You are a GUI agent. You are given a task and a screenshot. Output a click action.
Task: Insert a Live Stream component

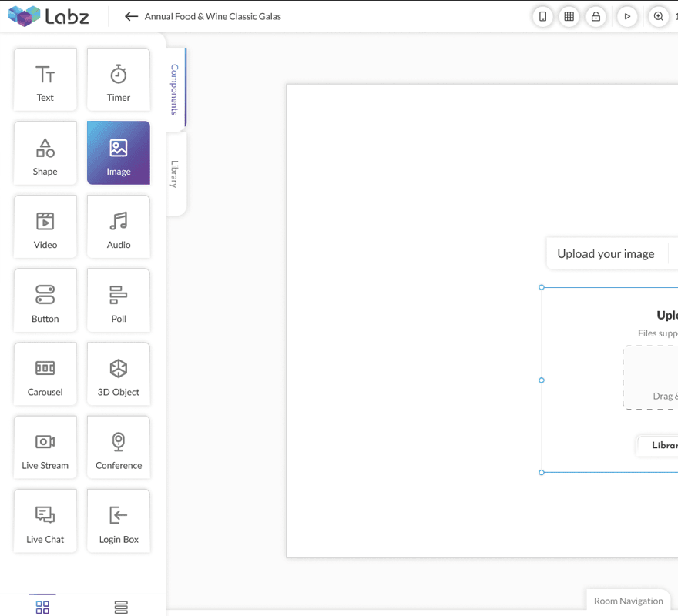[x=45, y=447]
